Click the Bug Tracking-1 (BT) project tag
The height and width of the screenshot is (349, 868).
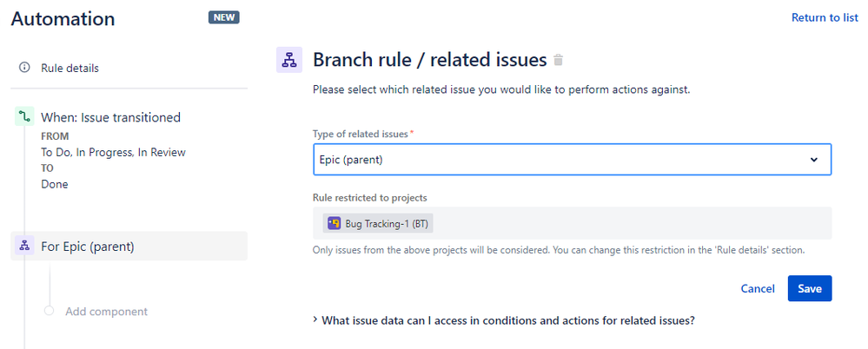click(379, 223)
